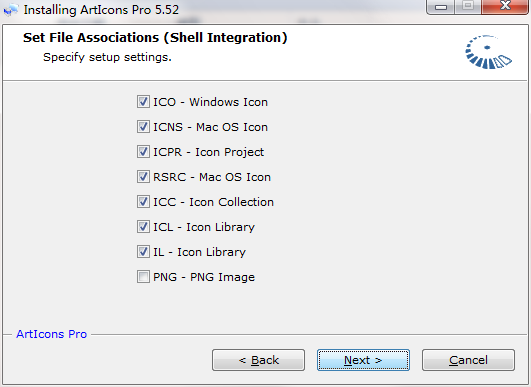
Task: Click the installer logo in header
Action: coord(488,52)
